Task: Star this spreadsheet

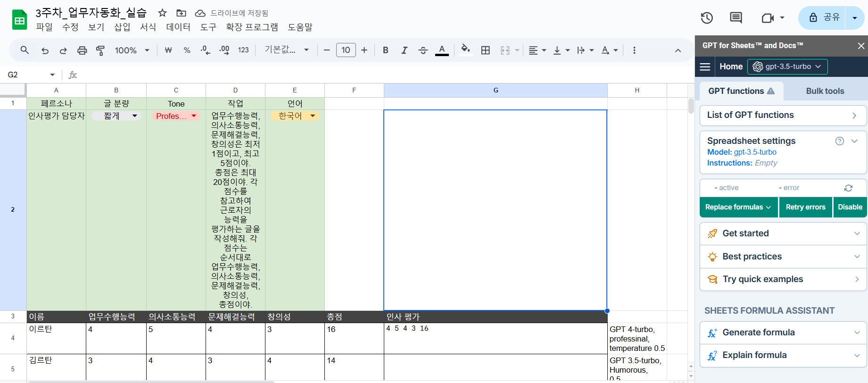Action: [162, 13]
